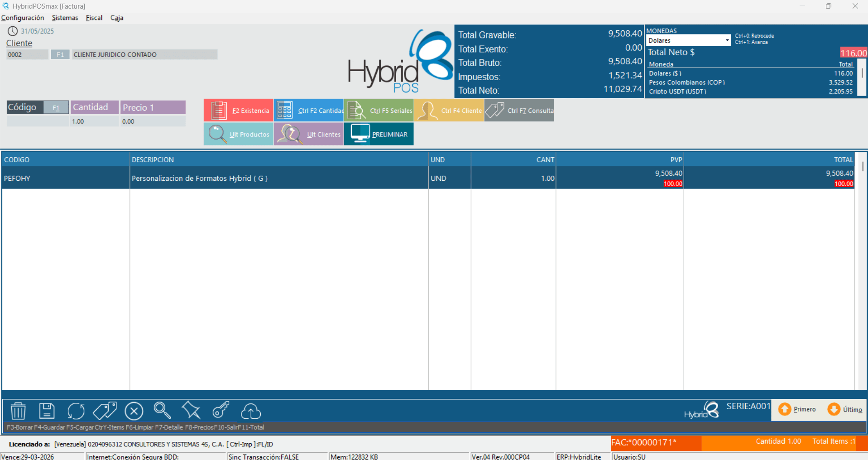Click F1 button next to client code
The width and height of the screenshot is (868, 460).
click(60, 54)
